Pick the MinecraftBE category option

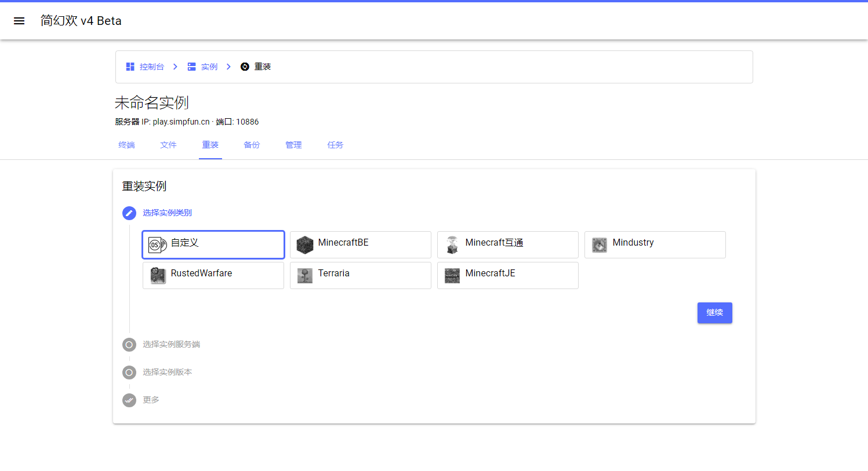(360, 244)
